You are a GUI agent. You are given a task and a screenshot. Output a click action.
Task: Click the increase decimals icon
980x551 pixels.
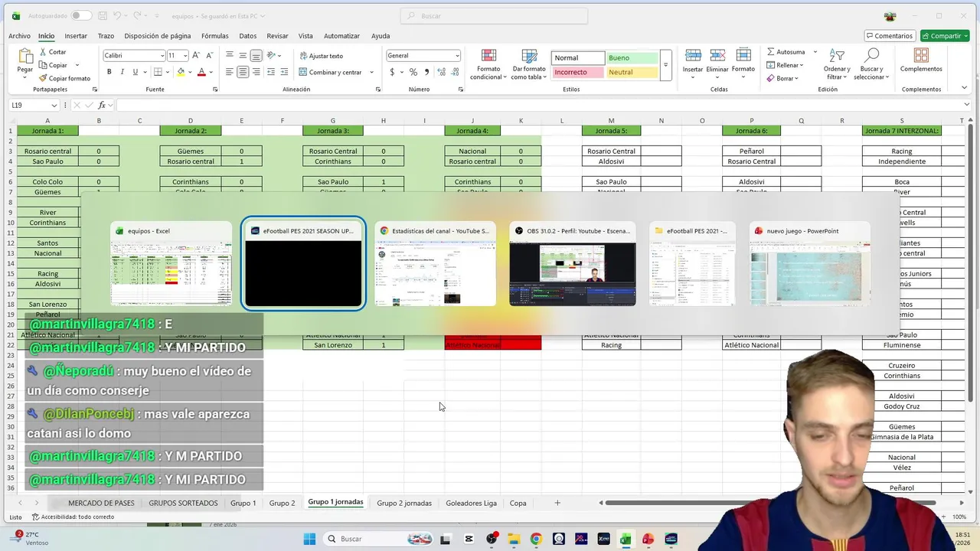coord(441,72)
